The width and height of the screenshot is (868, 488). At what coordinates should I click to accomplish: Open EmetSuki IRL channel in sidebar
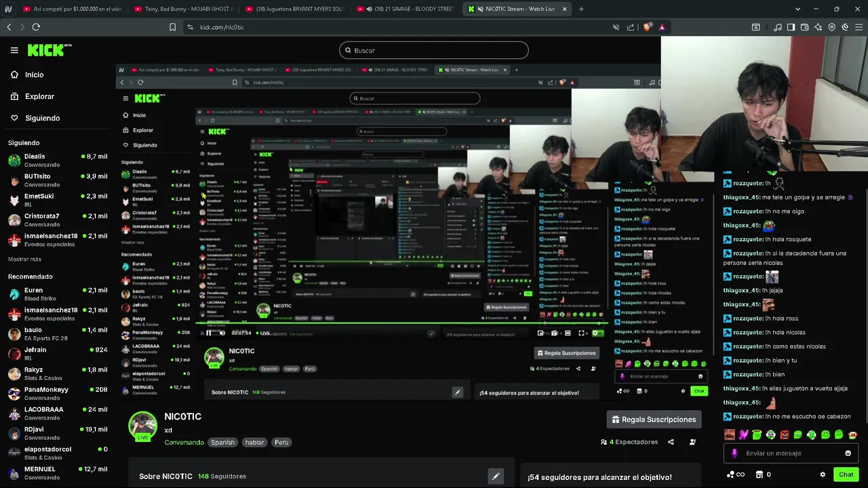[58, 200]
